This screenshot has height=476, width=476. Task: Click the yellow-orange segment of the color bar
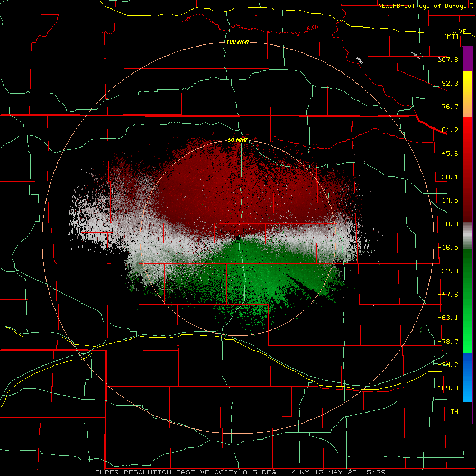pos(467,94)
